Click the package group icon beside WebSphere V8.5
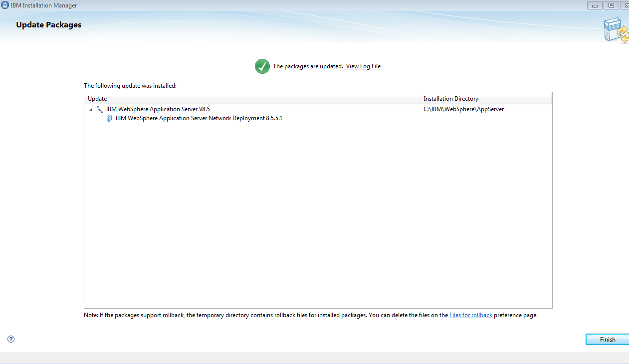This screenshot has height=364, width=629. [100, 109]
